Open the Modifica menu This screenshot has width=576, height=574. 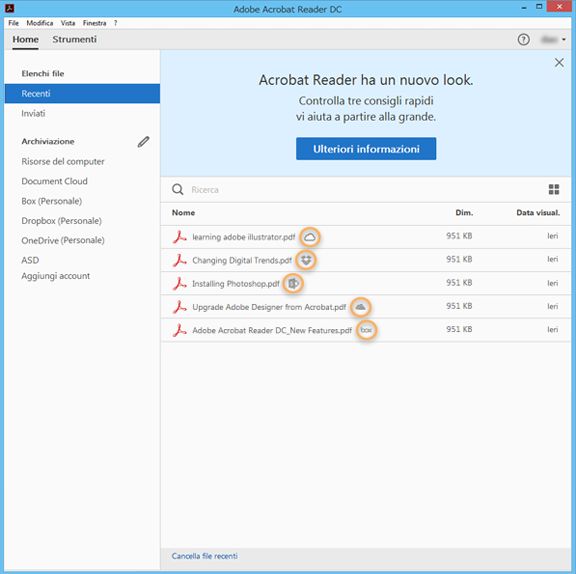click(x=40, y=23)
